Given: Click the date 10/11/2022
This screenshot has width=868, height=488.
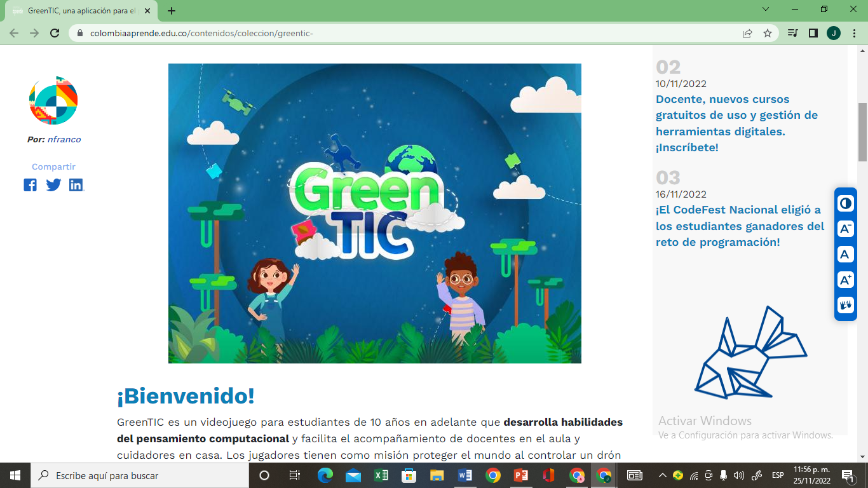Looking at the screenshot, I should pos(681,83).
